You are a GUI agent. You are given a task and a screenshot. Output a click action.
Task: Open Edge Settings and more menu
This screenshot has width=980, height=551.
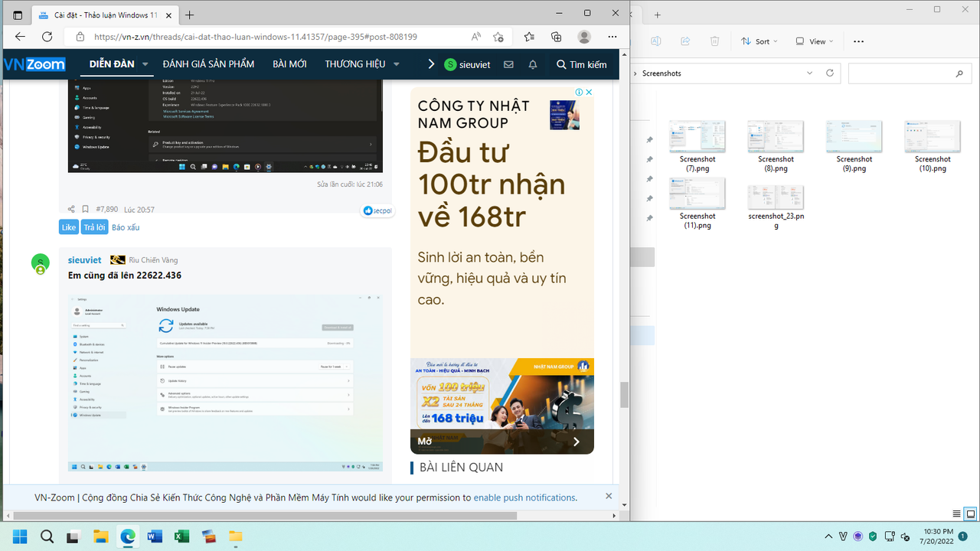click(x=612, y=37)
